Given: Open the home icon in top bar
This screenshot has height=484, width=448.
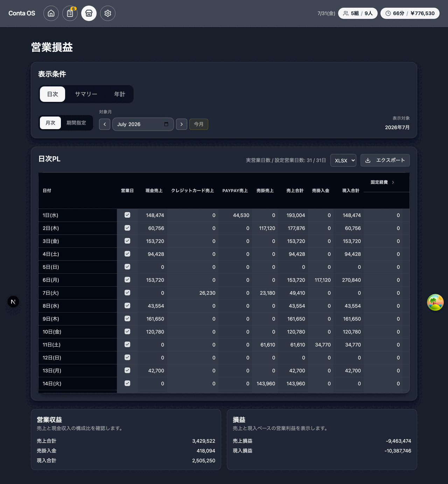Looking at the screenshot, I should (x=51, y=13).
